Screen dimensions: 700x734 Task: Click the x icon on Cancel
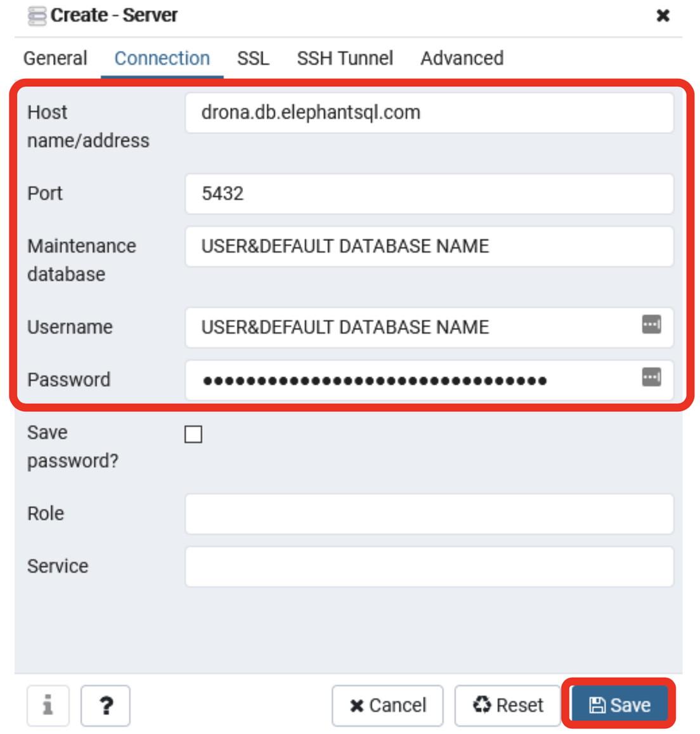[357, 705]
